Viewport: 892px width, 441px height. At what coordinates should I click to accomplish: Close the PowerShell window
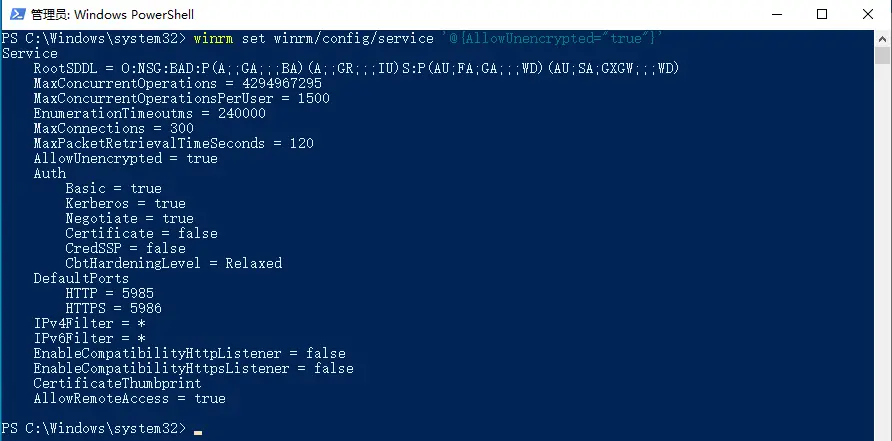click(x=868, y=14)
